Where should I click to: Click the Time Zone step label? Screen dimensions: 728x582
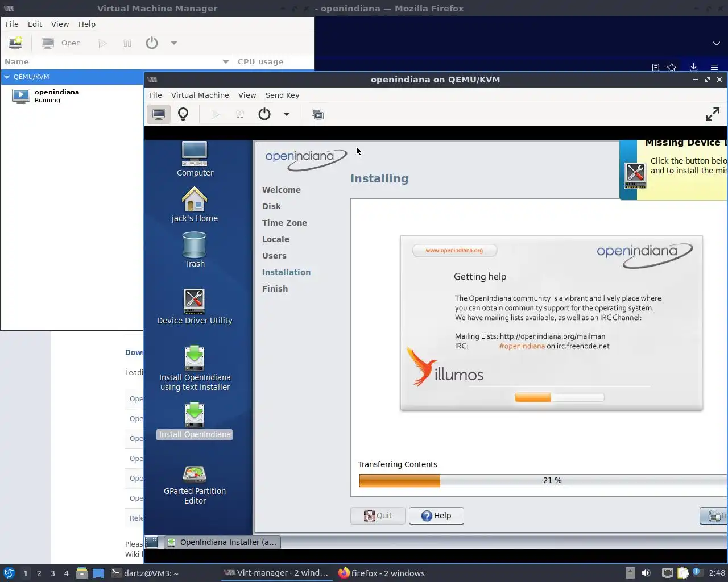click(x=284, y=223)
